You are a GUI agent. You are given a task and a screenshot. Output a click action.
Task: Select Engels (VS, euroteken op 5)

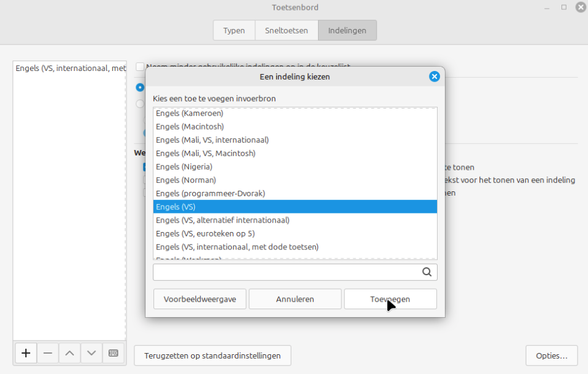(x=205, y=233)
